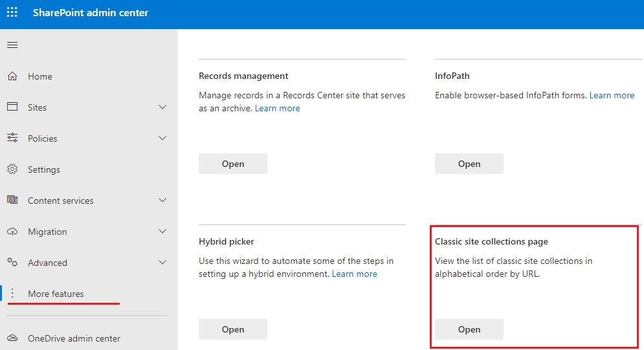Expand the Content services chevron
Image resolution: width=644 pixels, height=350 pixels.
pos(162,201)
